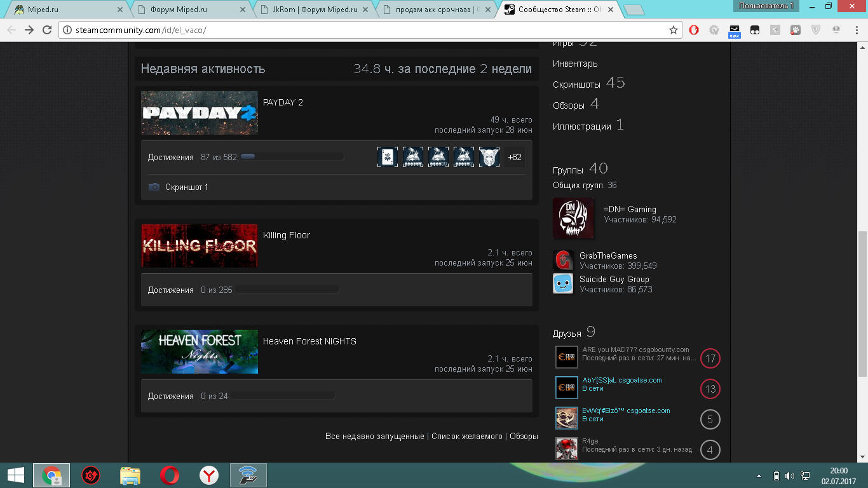The width and height of the screenshot is (868, 488).
Task: Open the PAYDAY 2 game title link
Action: pos(283,103)
